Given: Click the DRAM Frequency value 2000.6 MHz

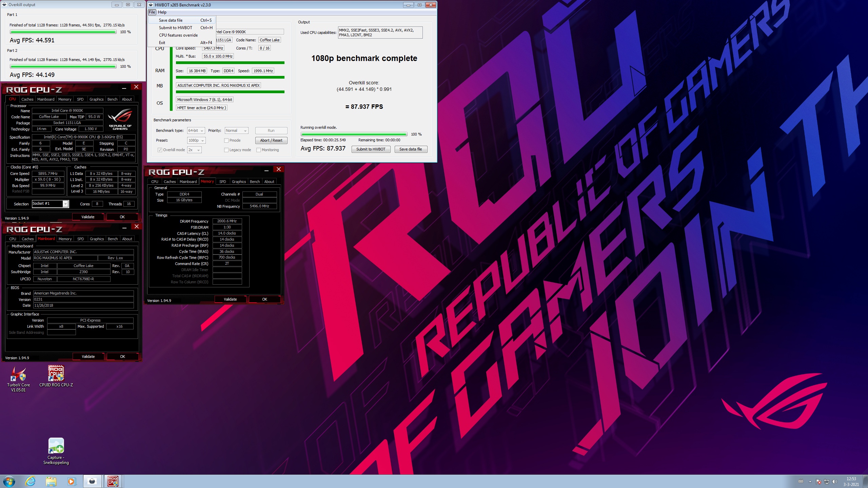Looking at the screenshot, I should 227,221.
